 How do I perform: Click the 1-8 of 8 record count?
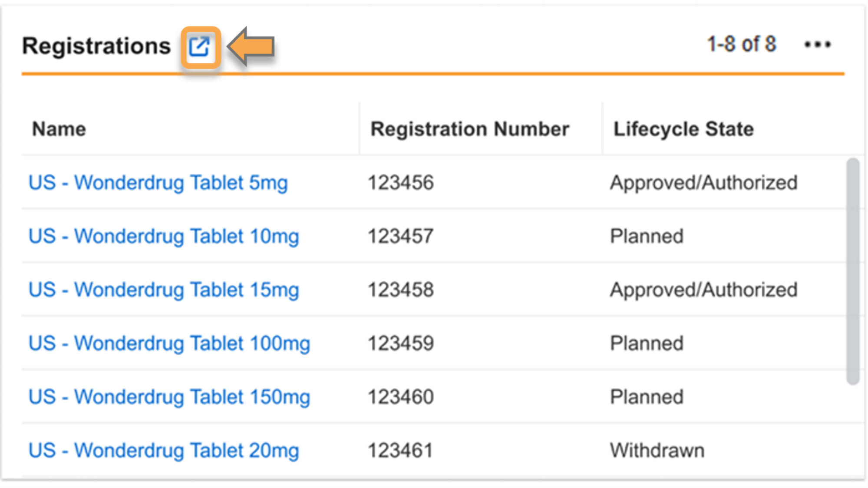click(x=741, y=44)
